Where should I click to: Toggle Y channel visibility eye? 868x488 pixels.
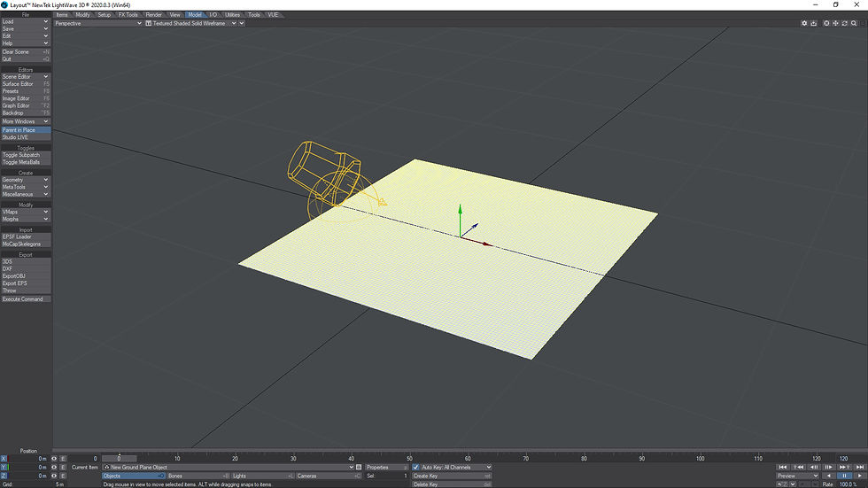click(x=54, y=467)
